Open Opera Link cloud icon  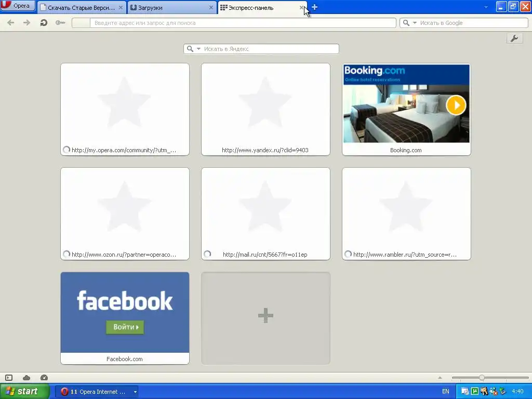(x=26, y=378)
